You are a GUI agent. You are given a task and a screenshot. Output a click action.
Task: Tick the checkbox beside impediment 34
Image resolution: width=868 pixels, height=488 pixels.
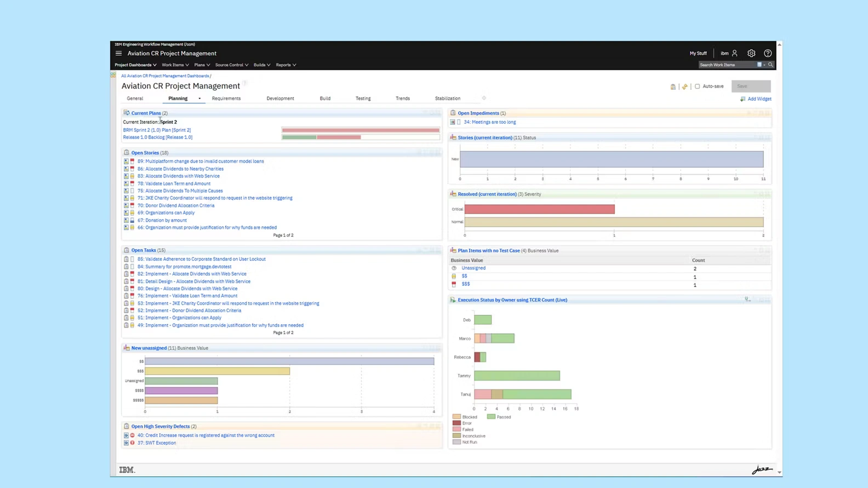(x=459, y=122)
